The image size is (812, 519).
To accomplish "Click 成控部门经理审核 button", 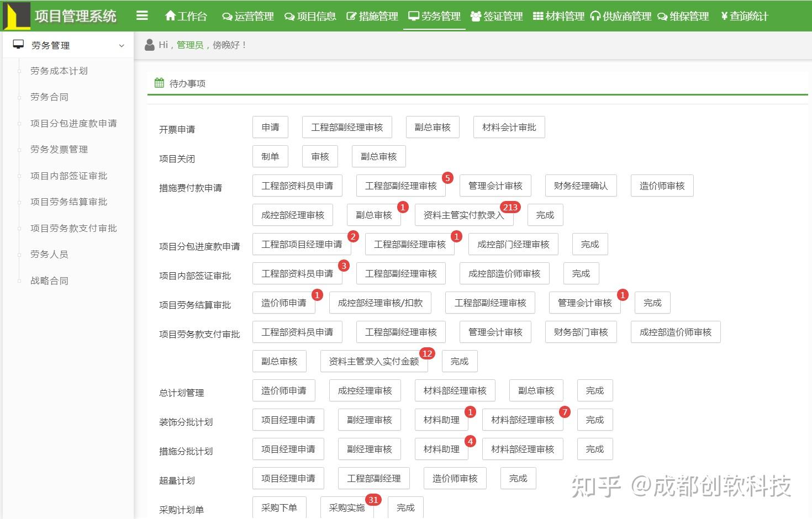I will (513, 244).
